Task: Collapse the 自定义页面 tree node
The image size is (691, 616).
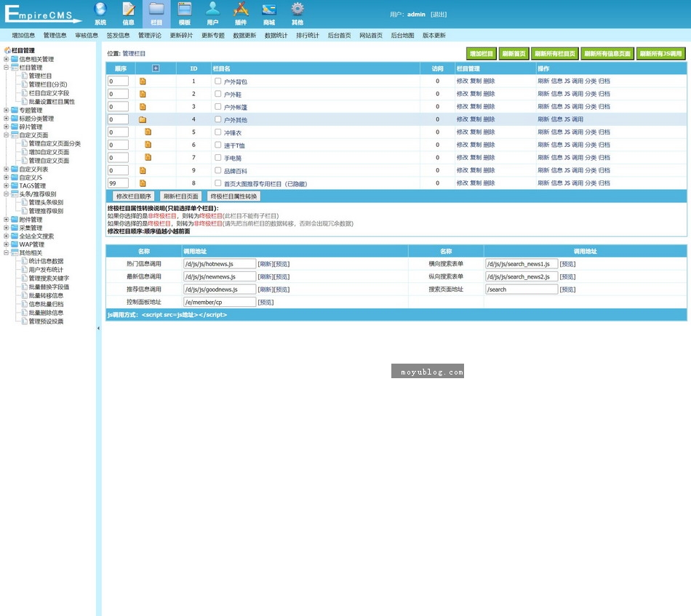Action: tap(6, 135)
